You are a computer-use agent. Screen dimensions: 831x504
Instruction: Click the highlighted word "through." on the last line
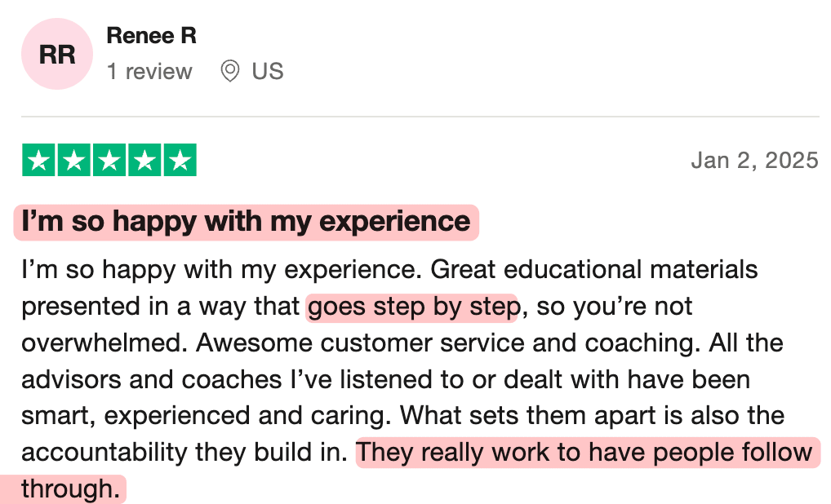tap(70, 489)
